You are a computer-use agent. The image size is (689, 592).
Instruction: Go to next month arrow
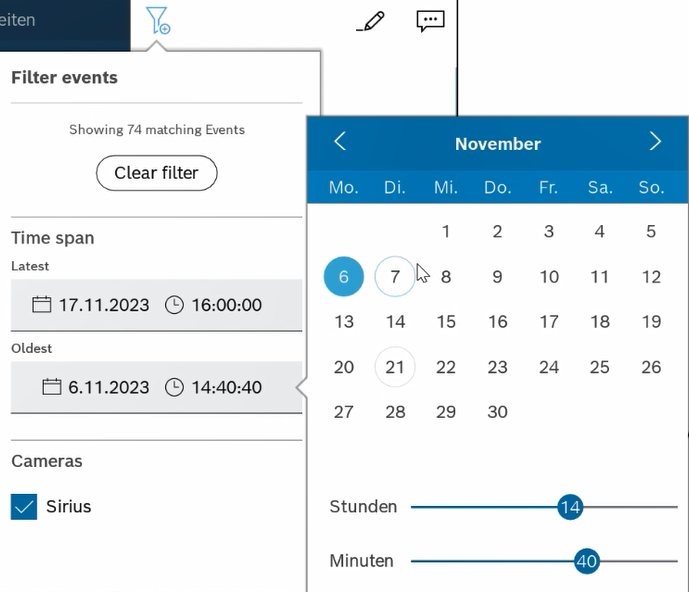[655, 142]
